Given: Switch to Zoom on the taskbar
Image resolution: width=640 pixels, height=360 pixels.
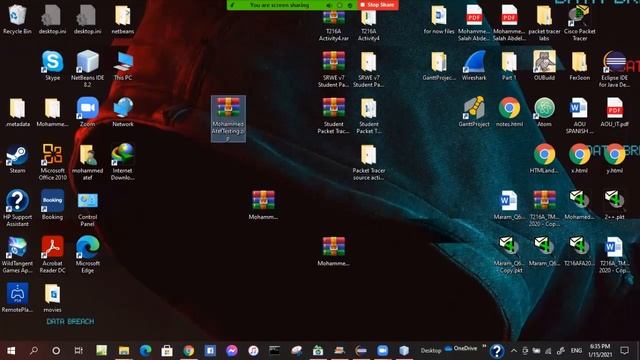Looking at the screenshot, I should point(382,350).
